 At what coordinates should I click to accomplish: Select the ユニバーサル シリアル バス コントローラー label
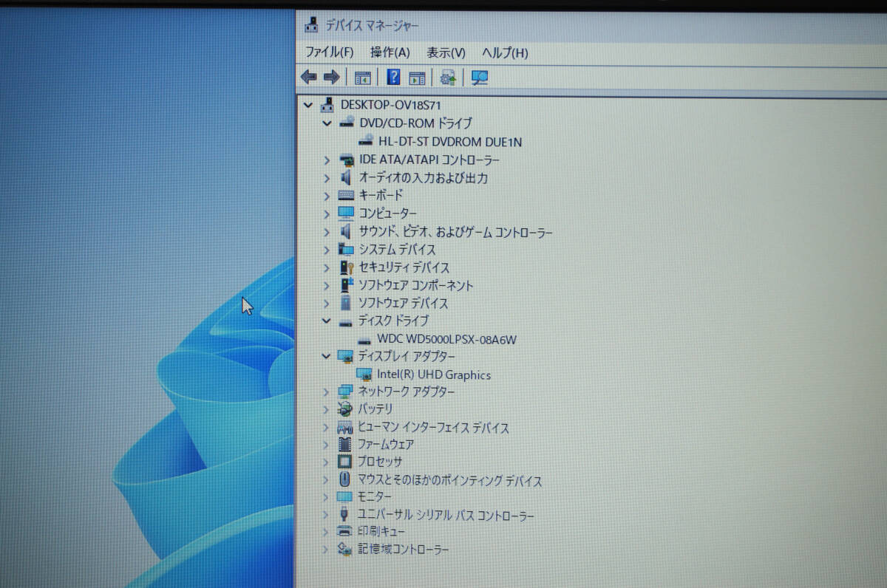tap(446, 516)
